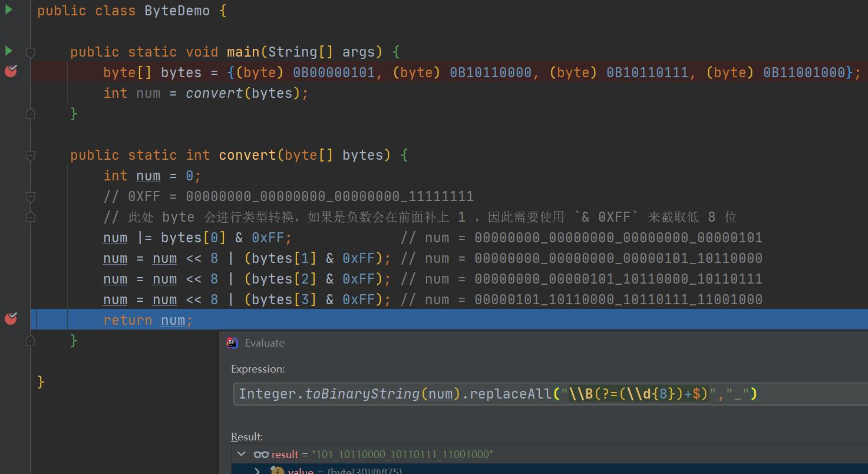
Task: Click the literal 0B00000101 in the array
Action: click(334, 73)
